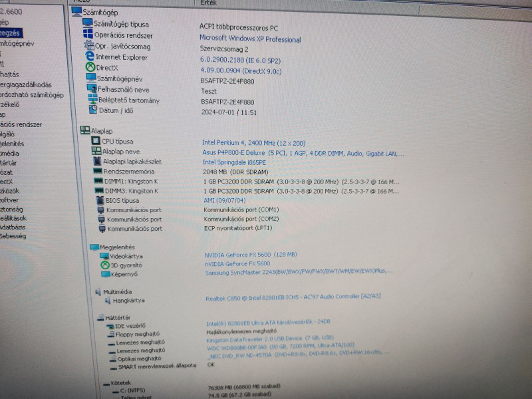Select the Operációs rendszer sidebar item
Viewport: 532px width, 399px height.
pos(21,124)
